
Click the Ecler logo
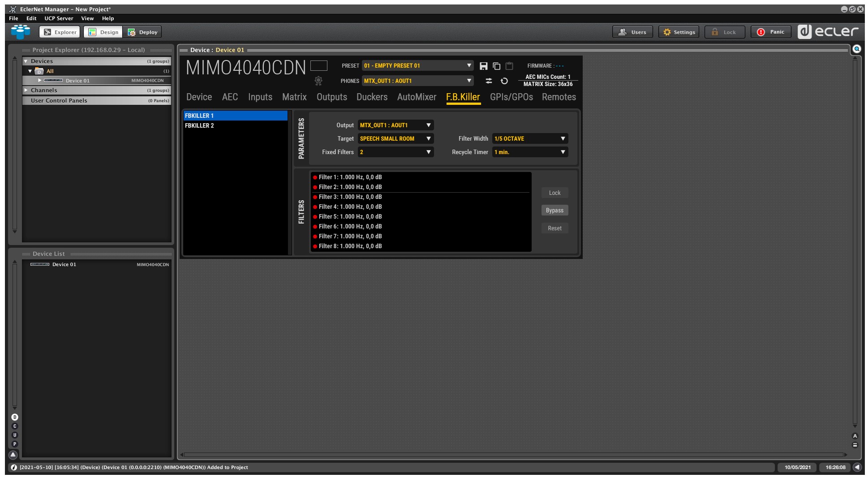coord(828,31)
